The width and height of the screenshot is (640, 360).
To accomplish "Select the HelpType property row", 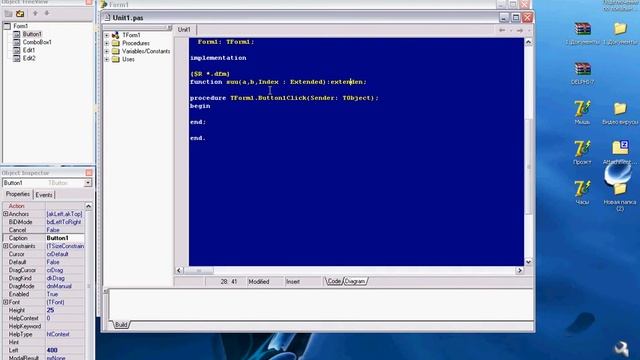I will click(x=44, y=334).
